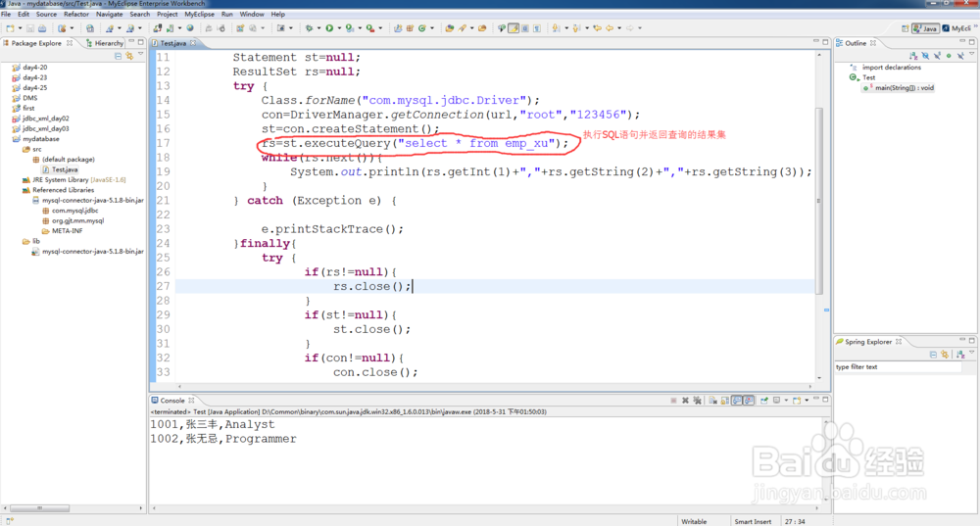Open Back navigation history dropdown arrow
The height and width of the screenshot is (526, 980).
tap(619, 28)
